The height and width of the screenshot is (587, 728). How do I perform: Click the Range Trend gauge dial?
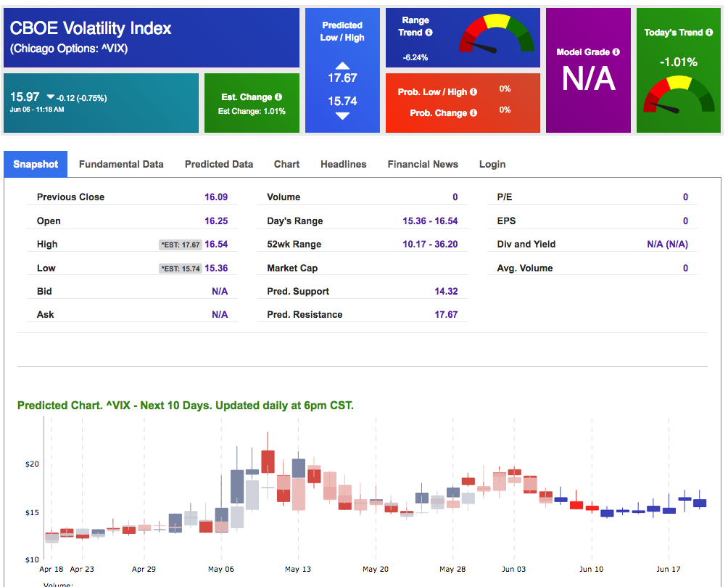pyautogui.click(x=496, y=33)
